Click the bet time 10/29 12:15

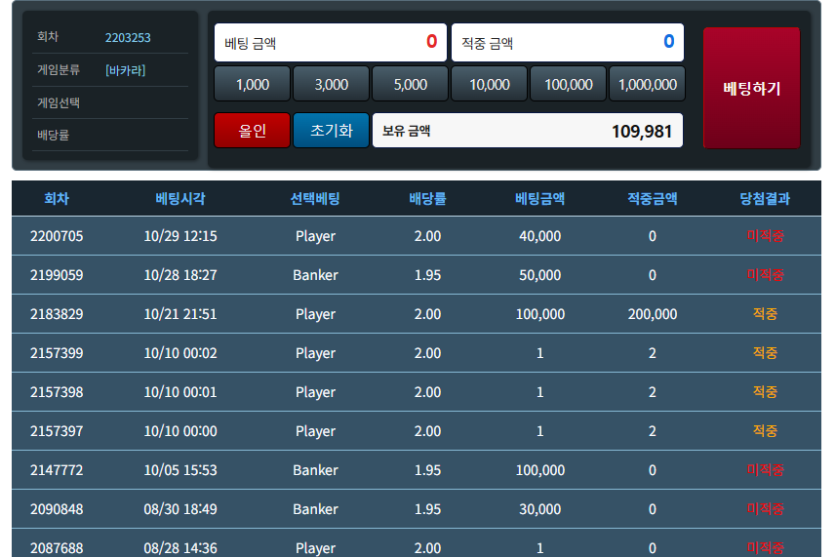181,236
